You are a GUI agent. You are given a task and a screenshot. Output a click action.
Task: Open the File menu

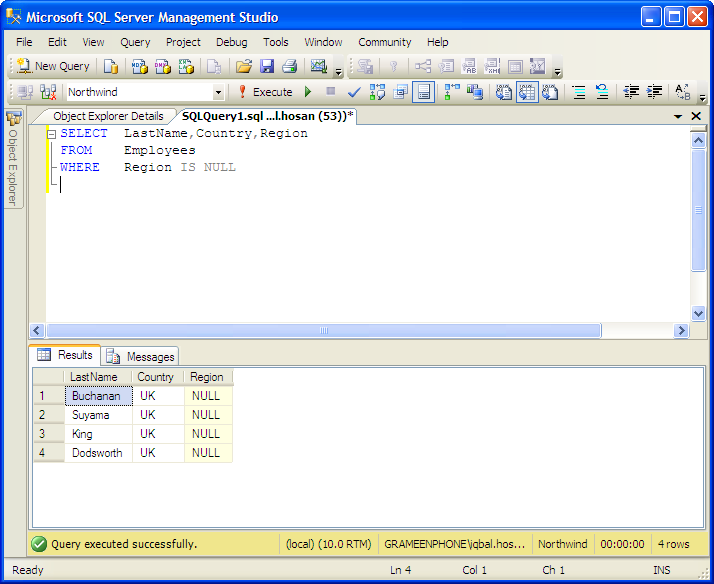tap(24, 42)
